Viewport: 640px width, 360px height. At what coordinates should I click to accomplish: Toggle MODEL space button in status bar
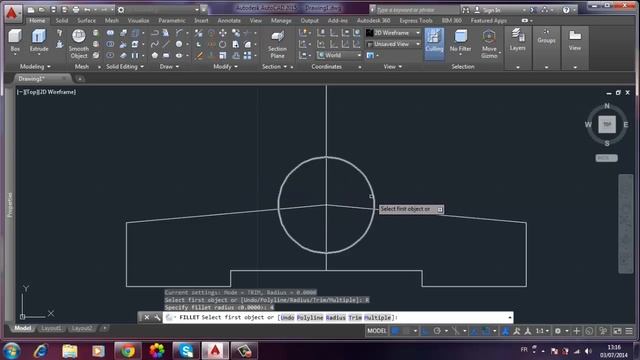click(377, 331)
